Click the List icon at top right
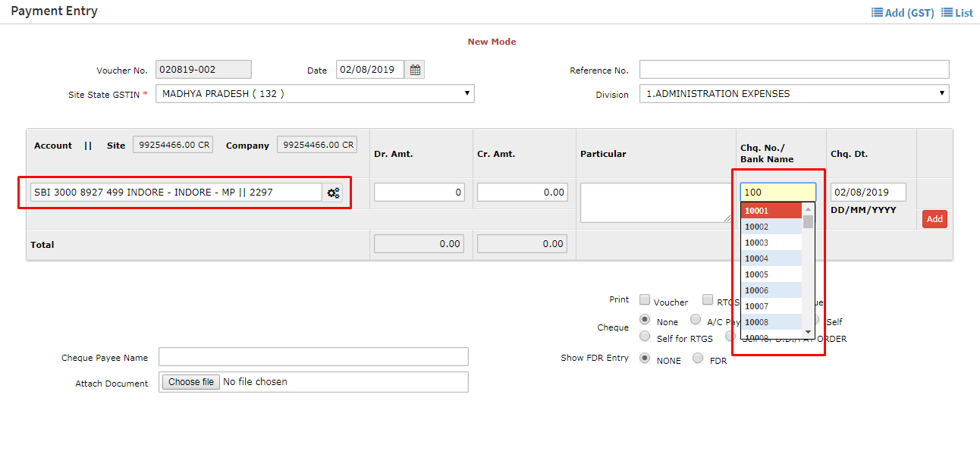Viewport: 980px width, 451px height. 947,12
